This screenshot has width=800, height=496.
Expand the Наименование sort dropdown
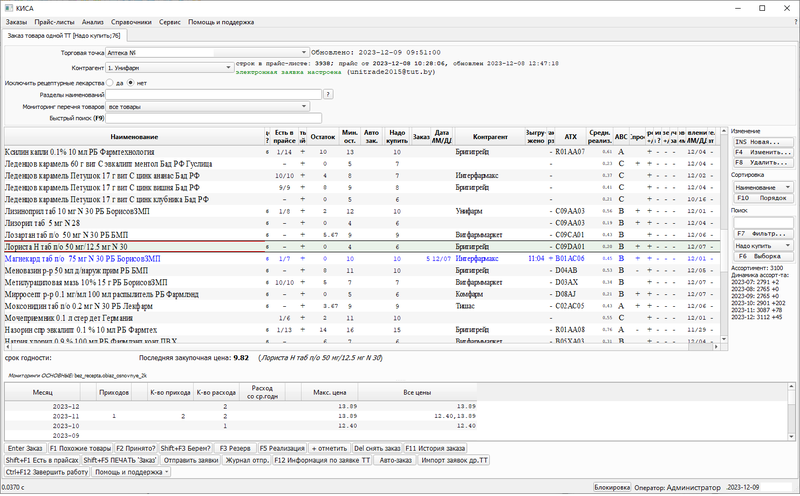[786, 187]
